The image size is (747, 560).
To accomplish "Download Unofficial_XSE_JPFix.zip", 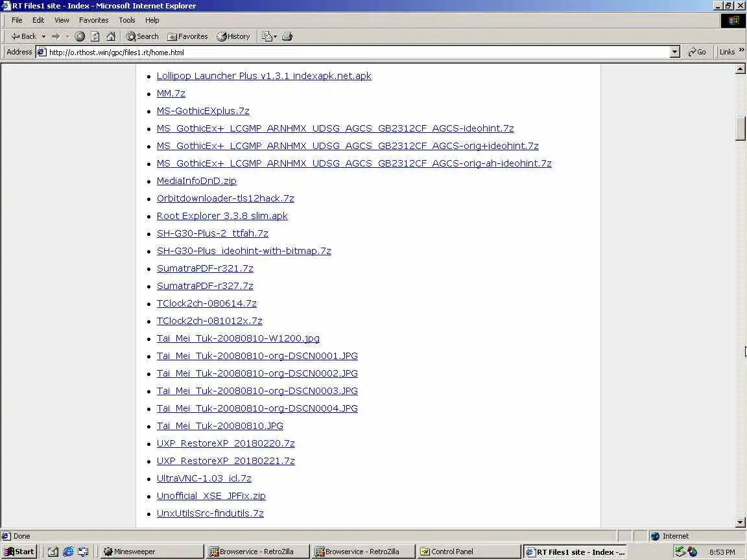I will 211,496.
